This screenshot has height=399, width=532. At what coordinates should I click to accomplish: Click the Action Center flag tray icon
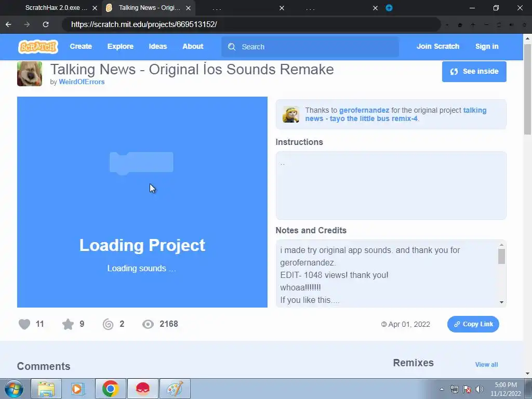click(467, 389)
